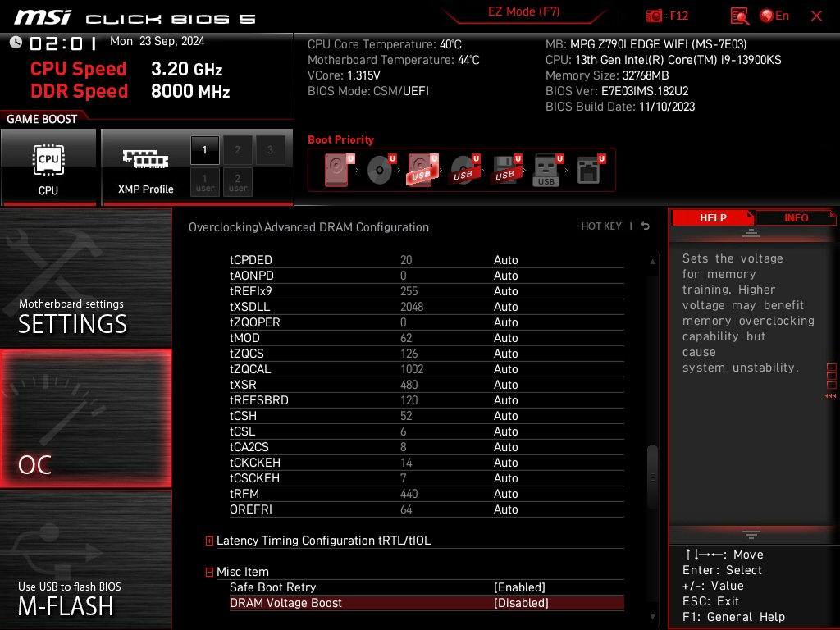This screenshot has height=630, width=840.
Task: Select USB hard disk boot device icon
Action: [422, 169]
